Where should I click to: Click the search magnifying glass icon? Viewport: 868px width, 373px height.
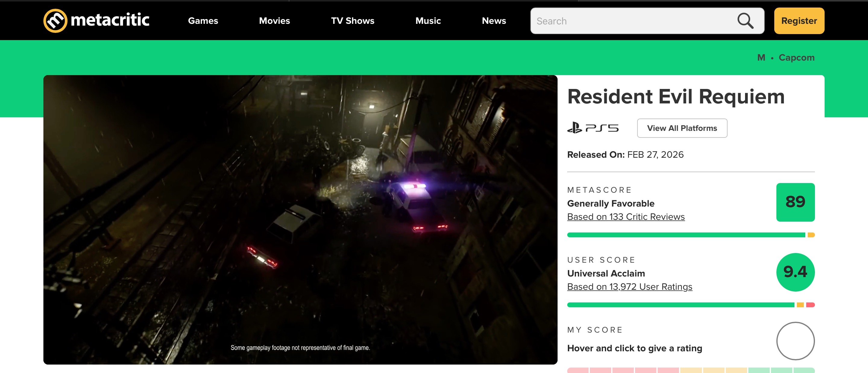[745, 21]
